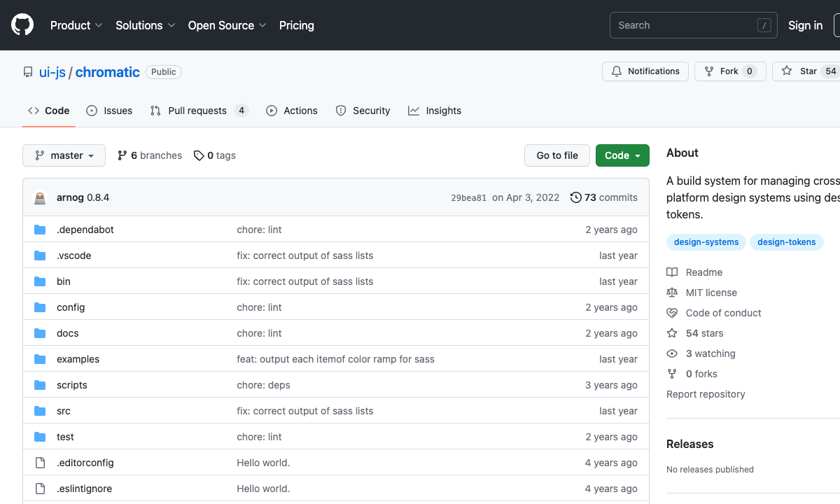Go to the Actions tab

coord(292,111)
